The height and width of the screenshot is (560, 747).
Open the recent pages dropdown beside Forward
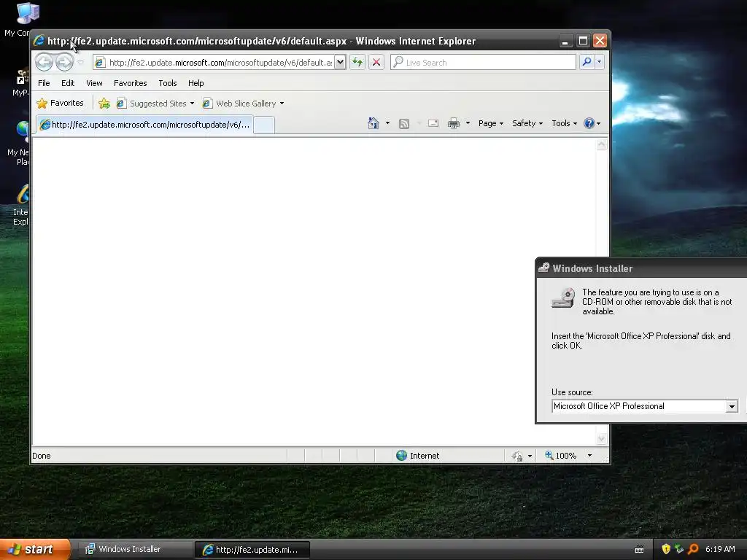coord(80,63)
